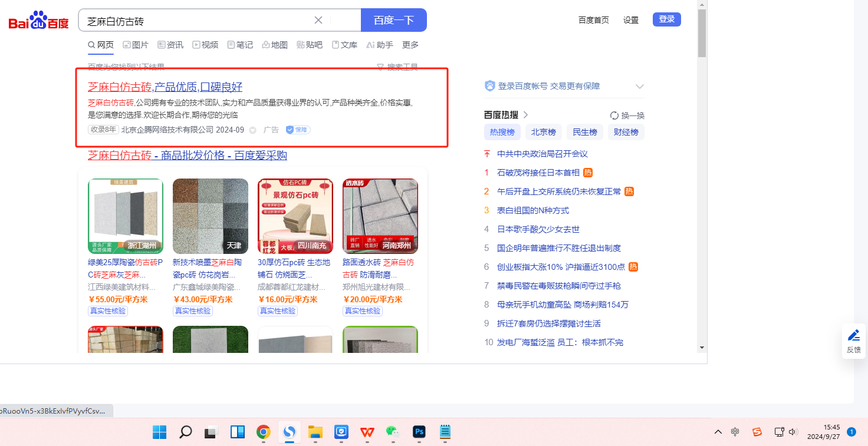This screenshot has width=868, height=446.
Task: Open the 浙江湖州 product thumbnail
Action: [x=126, y=216]
